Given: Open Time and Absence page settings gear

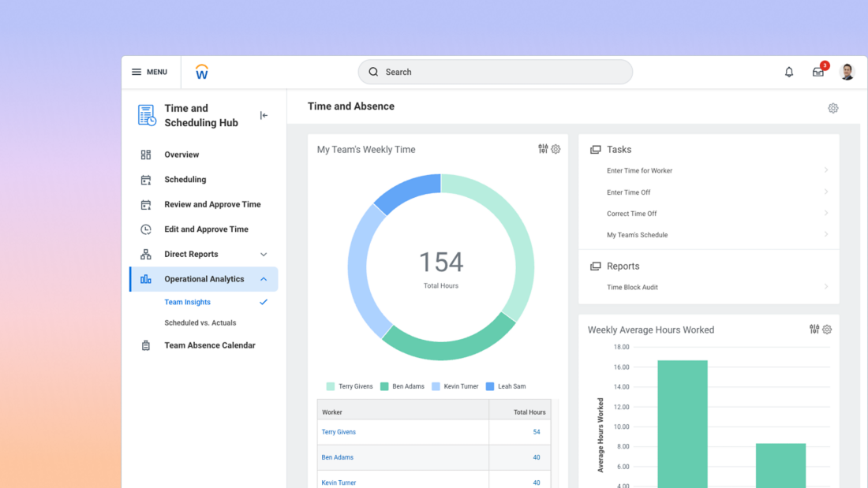Looking at the screenshot, I should [832, 108].
